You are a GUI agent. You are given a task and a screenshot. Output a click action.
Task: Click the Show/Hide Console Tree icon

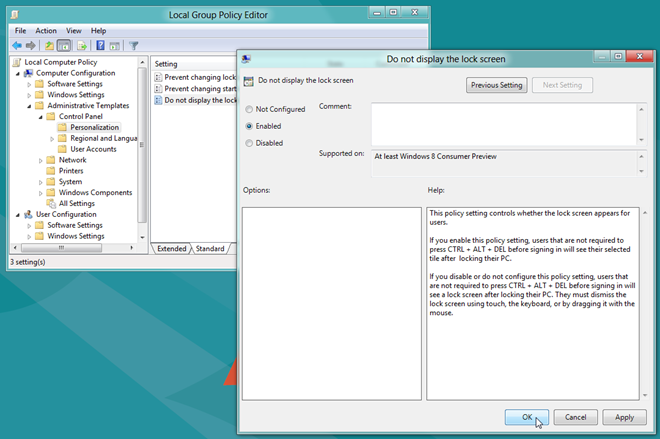(65, 45)
